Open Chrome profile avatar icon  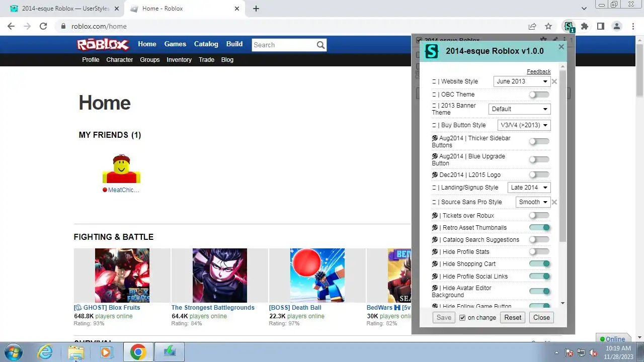pos(617,26)
